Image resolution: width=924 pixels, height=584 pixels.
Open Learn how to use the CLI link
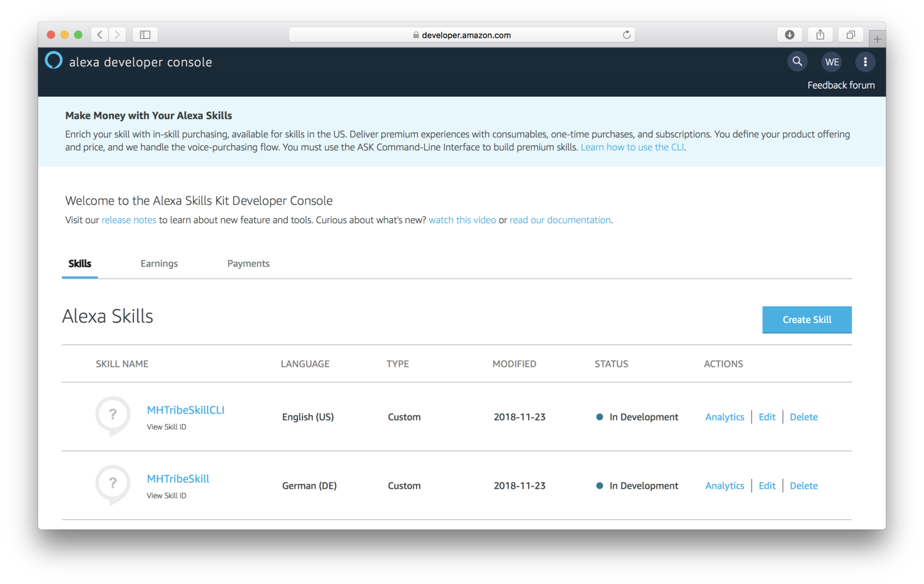[x=632, y=147]
